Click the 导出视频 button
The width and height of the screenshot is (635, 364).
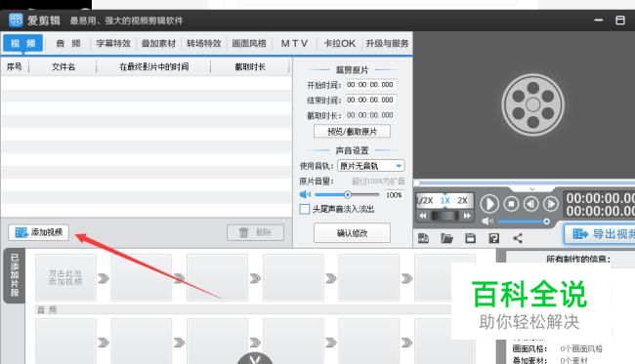(x=600, y=234)
